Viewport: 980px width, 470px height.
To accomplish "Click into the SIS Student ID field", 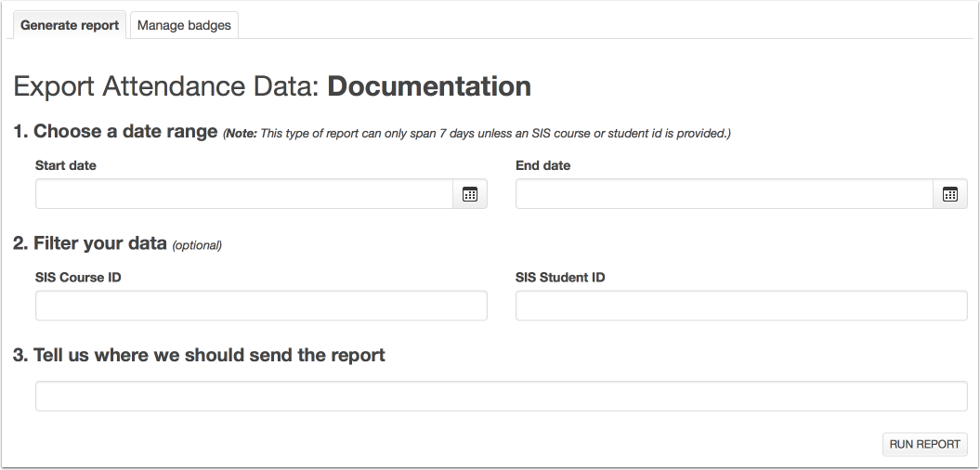I will point(741,306).
